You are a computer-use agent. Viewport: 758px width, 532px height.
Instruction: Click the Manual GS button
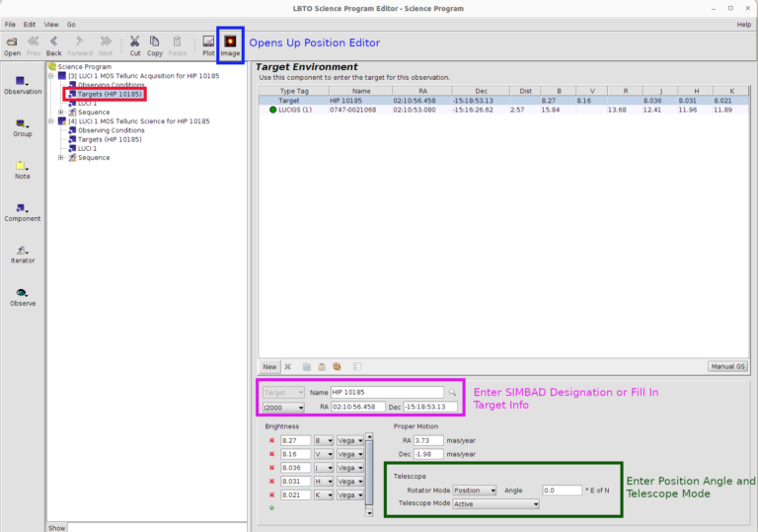point(726,366)
